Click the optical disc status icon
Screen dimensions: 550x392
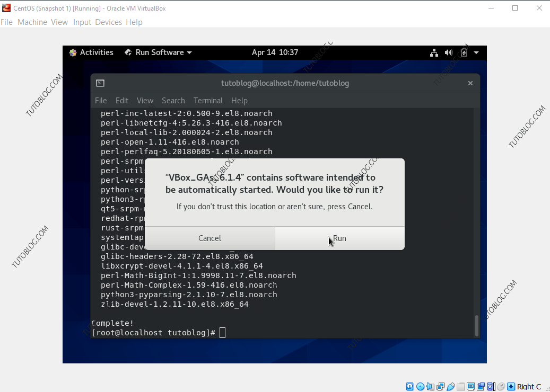(x=420, y=386)
